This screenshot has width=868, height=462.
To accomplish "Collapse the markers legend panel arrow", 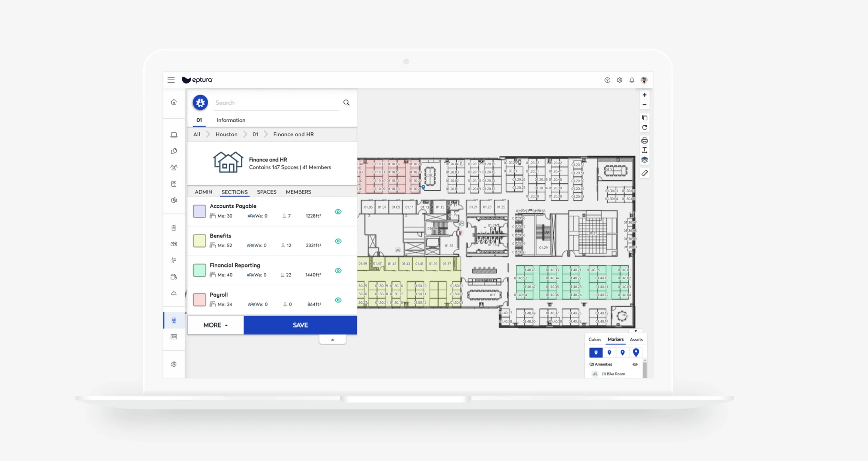I will 636,331.
